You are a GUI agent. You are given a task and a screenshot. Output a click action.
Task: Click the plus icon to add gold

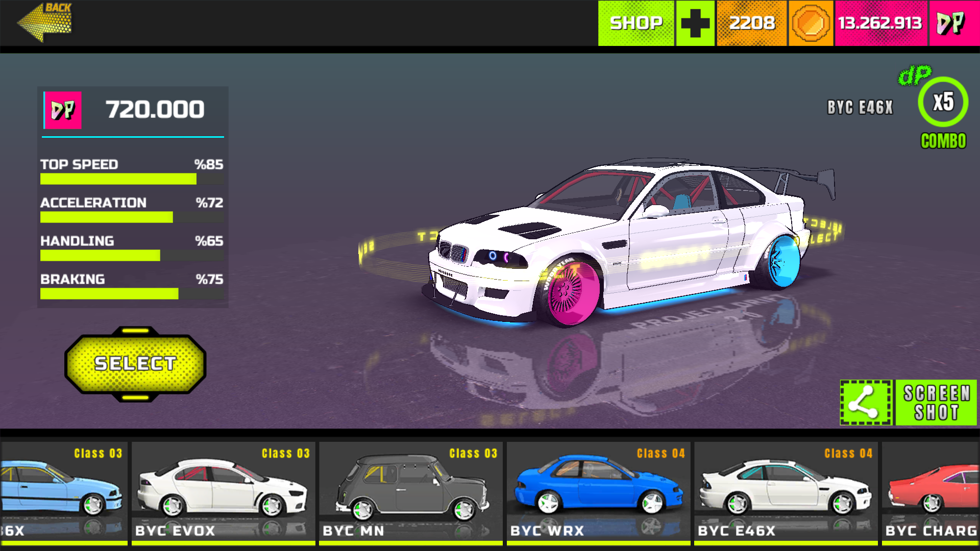tap(695, 23)
